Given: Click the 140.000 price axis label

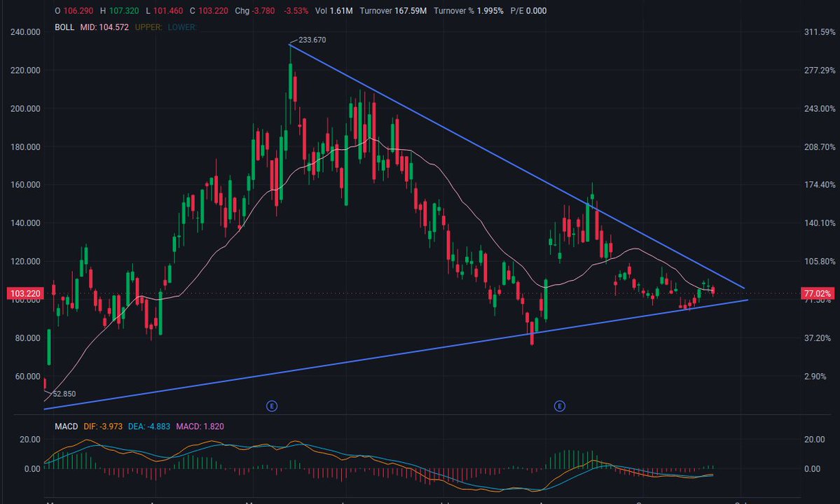Looking at the screenshot, I should [x=25, y=223].
